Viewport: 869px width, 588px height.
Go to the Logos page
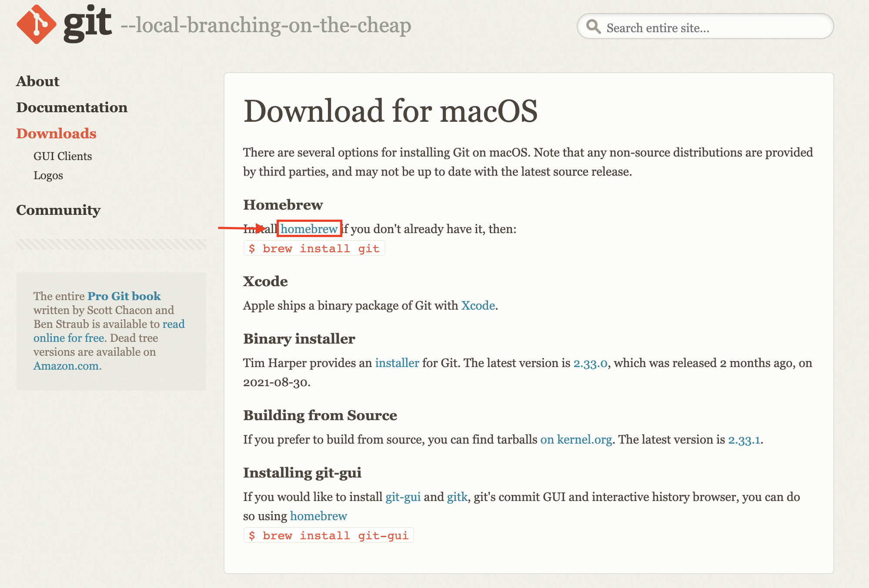pyautogui.click(x=49, y=175)
